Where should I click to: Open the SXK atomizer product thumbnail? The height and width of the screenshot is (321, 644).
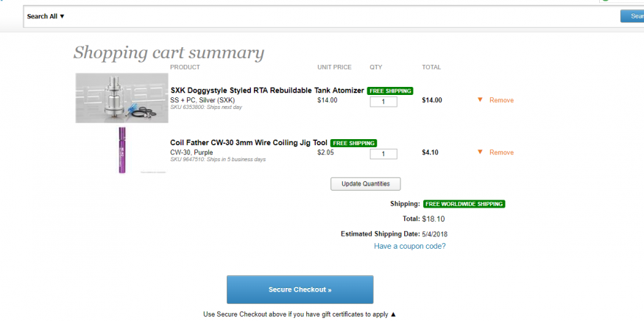(121, 98)
